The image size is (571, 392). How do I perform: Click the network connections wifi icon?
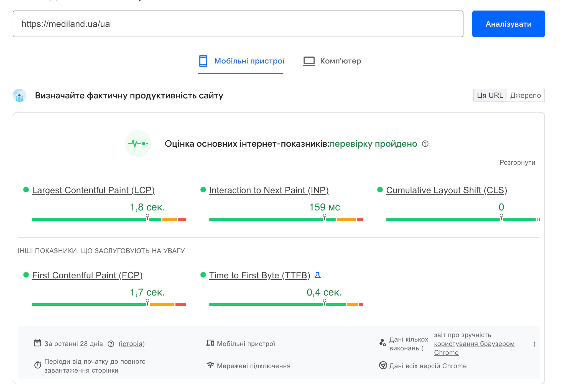[210, 365]
